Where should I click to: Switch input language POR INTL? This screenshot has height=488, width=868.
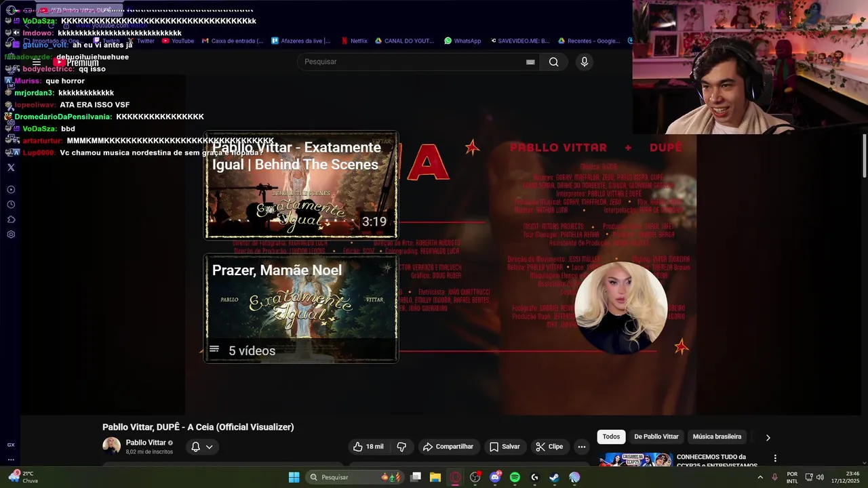pyautogui.click(x=792, y=477)
